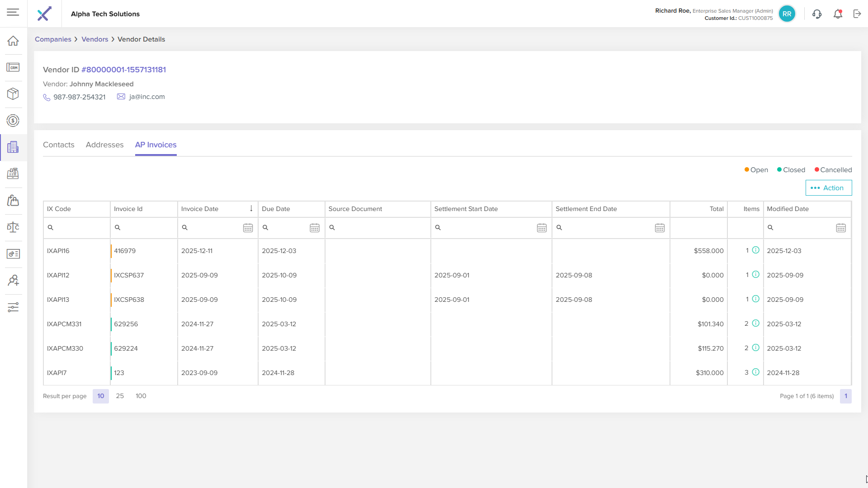Open the notifications bell
Viewport: 868px width, 488px height.
pyautogui.click(x=838, y=14)
